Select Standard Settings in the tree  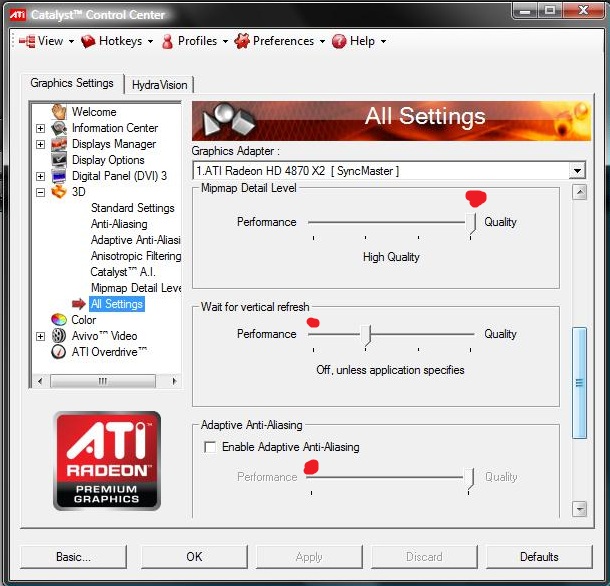pos(133,208)
